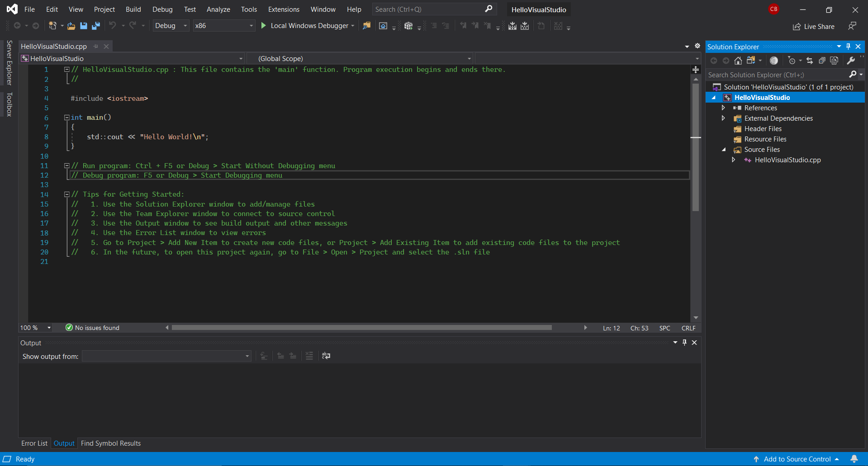
Task: Click the Solution Explorer Home icon
Action: [x=738, y=61]
